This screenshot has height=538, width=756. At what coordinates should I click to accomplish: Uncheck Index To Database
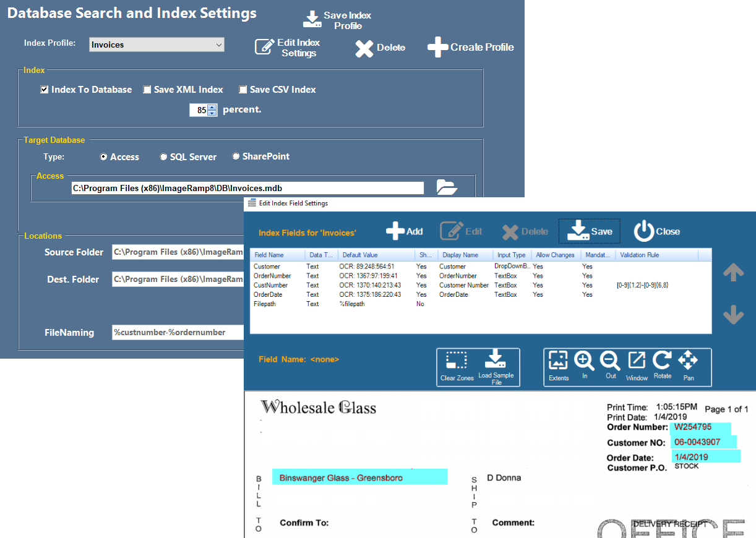[x=45, y=90]
